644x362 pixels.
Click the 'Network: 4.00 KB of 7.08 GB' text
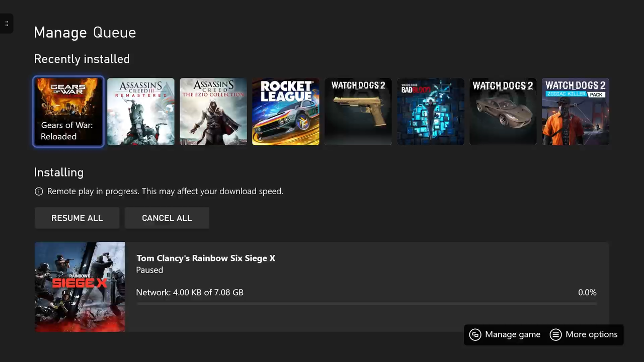click(190, 292)
